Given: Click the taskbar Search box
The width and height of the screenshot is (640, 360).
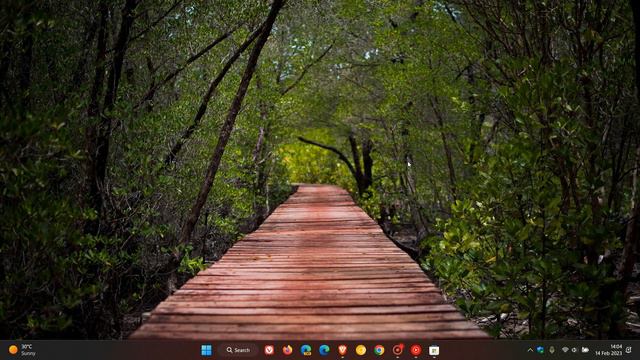Looking at the screenshot, I should coord(238,350).
